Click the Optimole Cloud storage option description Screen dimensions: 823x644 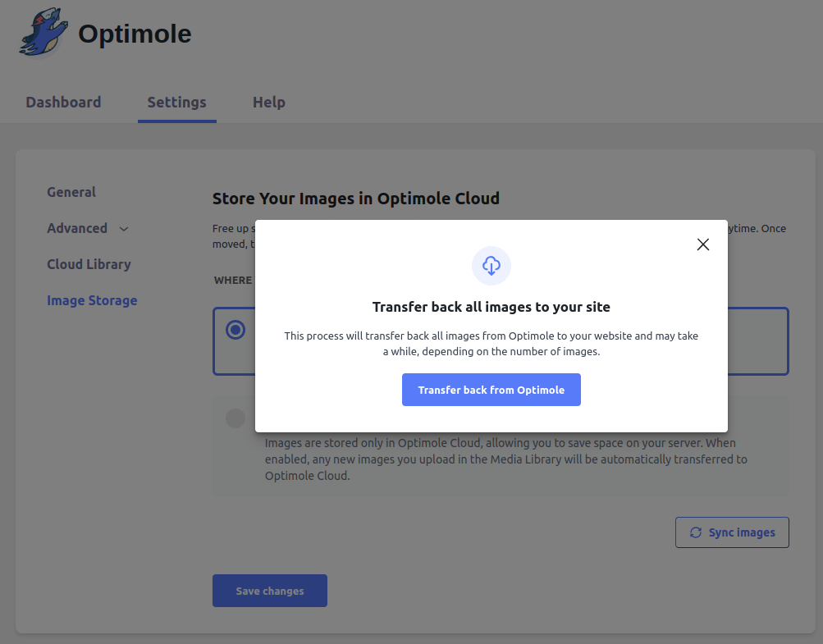(x=505, y=459)
